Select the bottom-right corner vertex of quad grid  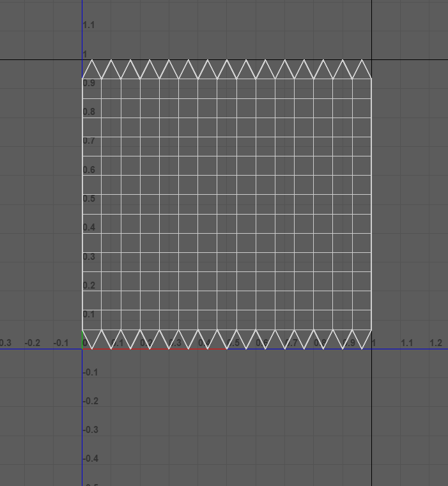pyautogui.click(x=372, y=330)
